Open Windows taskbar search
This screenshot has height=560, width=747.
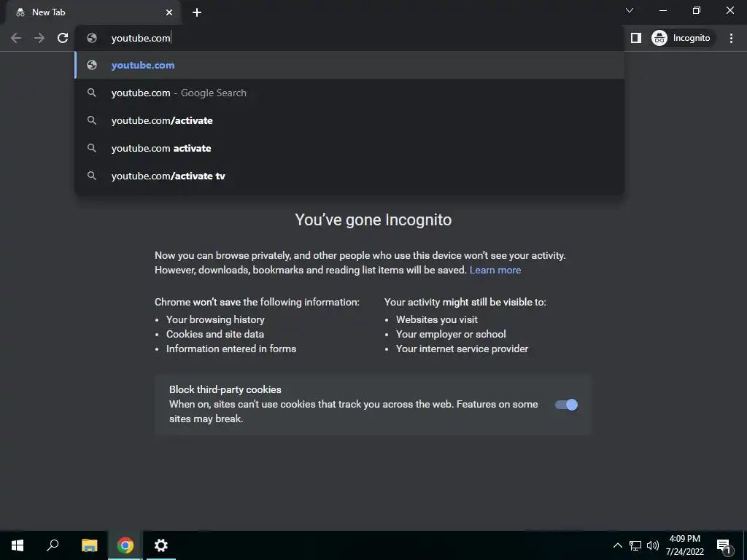point(53,545)
